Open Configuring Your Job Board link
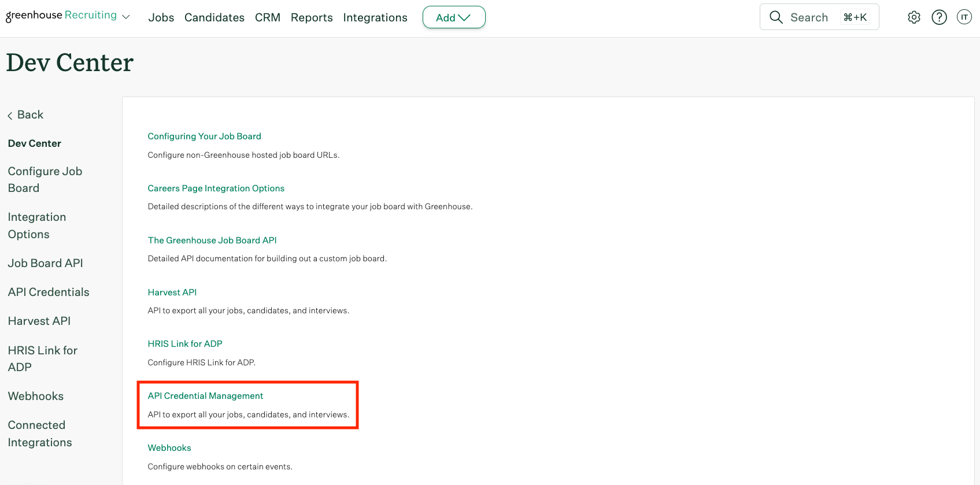Screen dimensions: 980x485 (204, 136)
